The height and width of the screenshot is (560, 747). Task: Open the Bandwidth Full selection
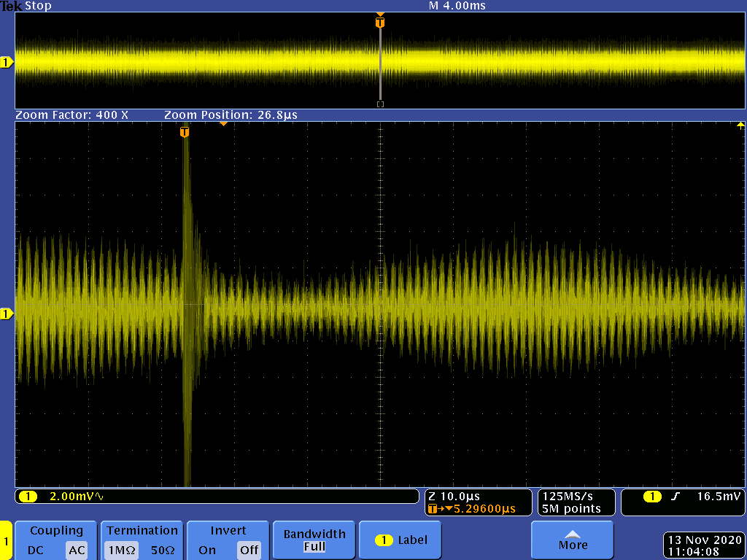coord(314,540)
